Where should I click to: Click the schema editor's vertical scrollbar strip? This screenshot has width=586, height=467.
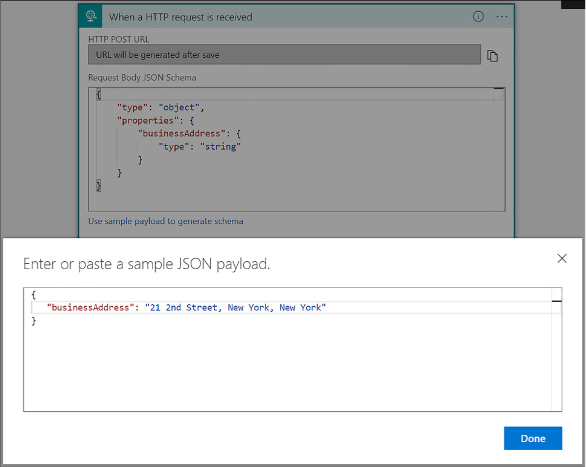point(499,149)
